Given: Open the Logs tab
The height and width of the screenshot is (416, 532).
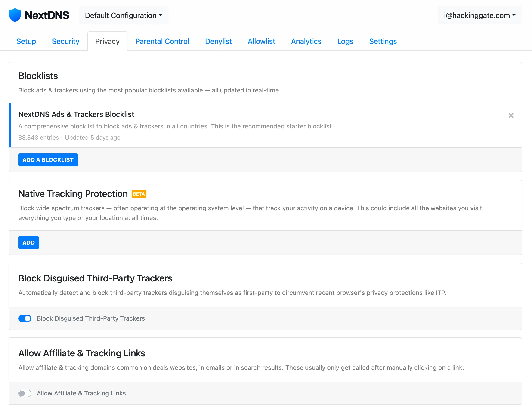Looking at the screenshot, I should pos(345,41).
